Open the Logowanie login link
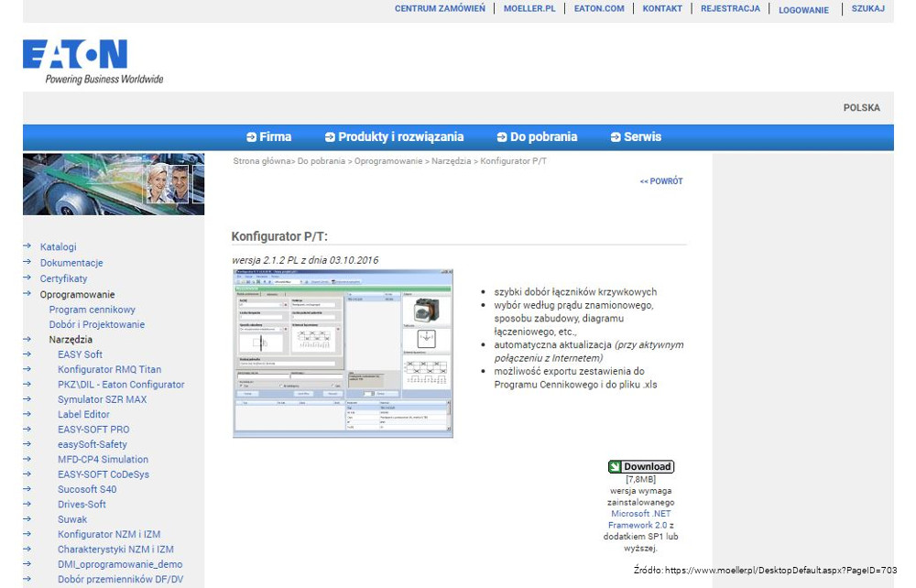This screenshot has height=588, width=916. click(x=803, y=10)
